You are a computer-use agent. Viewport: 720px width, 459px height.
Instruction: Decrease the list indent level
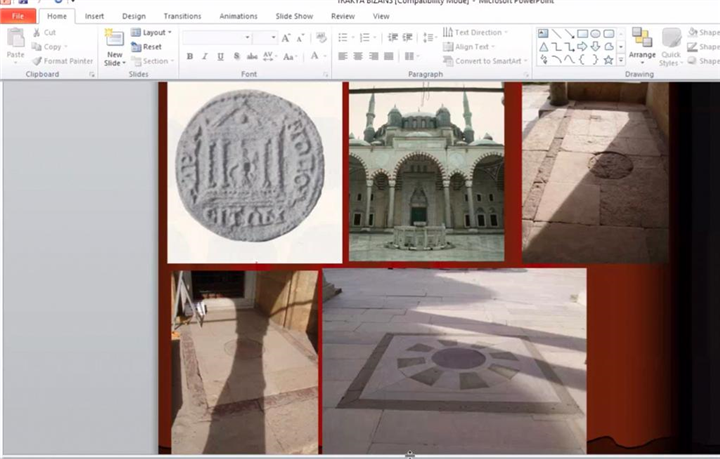click(393, 38)
